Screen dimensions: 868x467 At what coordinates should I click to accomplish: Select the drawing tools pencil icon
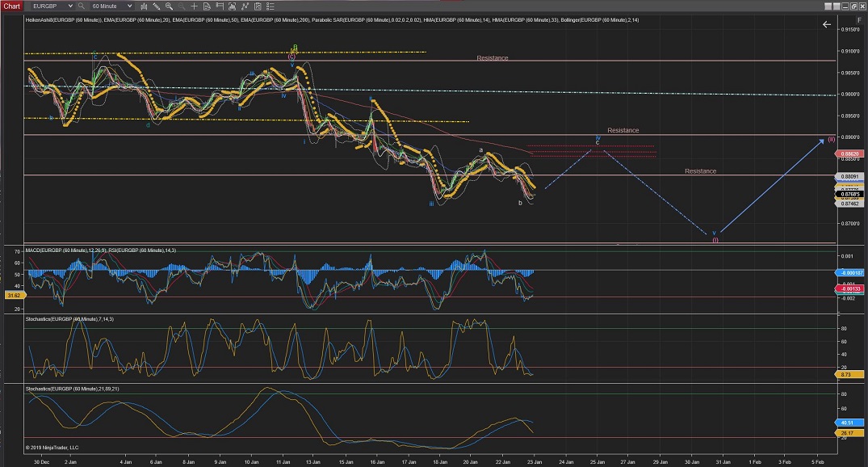click(x=157, y=6)
